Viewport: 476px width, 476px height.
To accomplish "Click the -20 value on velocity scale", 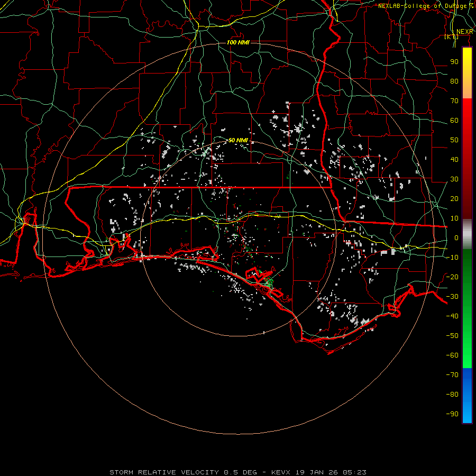I will 452,277.
